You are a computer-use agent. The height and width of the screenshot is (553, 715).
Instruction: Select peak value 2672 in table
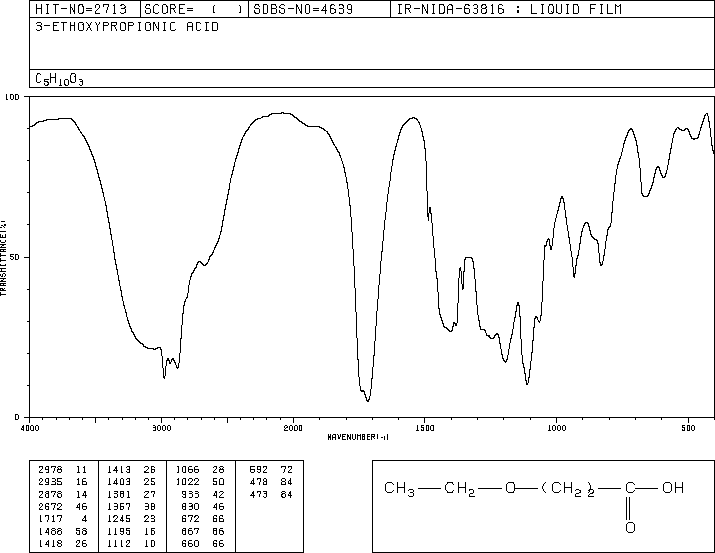50,506
